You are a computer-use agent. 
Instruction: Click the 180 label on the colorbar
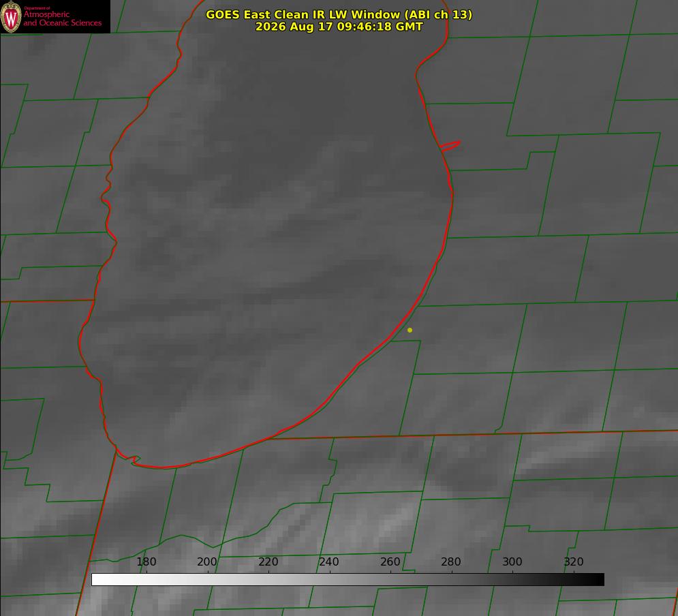(x=146, y=561)
